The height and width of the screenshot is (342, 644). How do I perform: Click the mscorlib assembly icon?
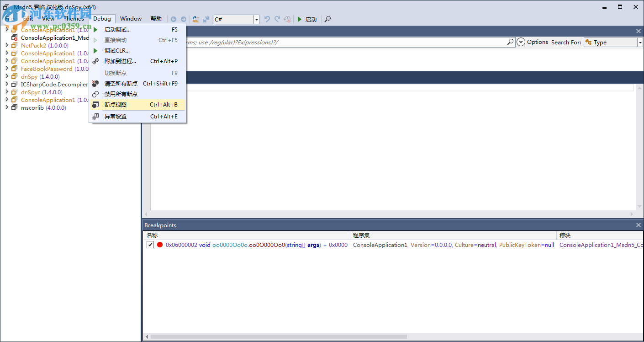(14, 108)
